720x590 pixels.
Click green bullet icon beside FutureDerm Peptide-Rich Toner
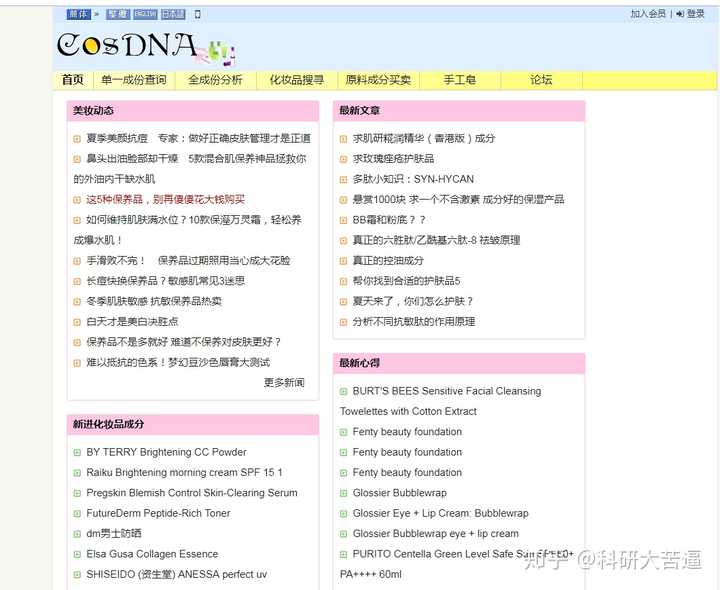pos(77,514)
